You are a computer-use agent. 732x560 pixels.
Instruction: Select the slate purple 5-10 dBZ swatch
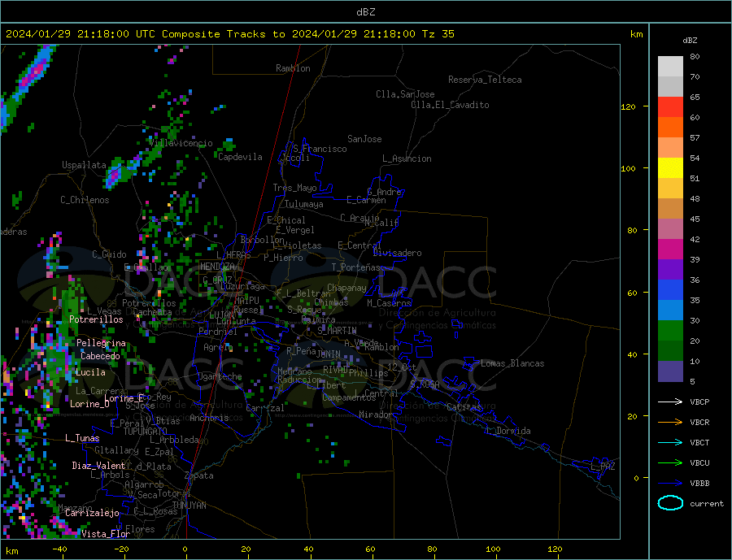[x=670, y=371]
